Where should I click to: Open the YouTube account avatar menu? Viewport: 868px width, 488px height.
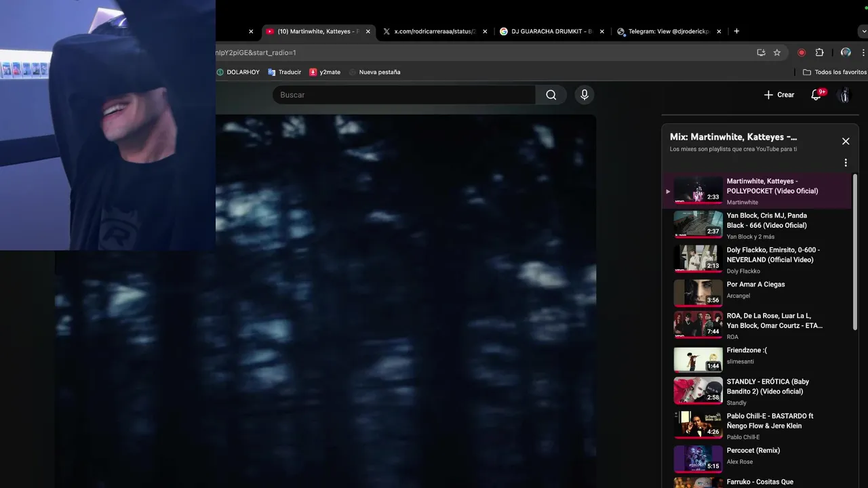coord(844,95)
